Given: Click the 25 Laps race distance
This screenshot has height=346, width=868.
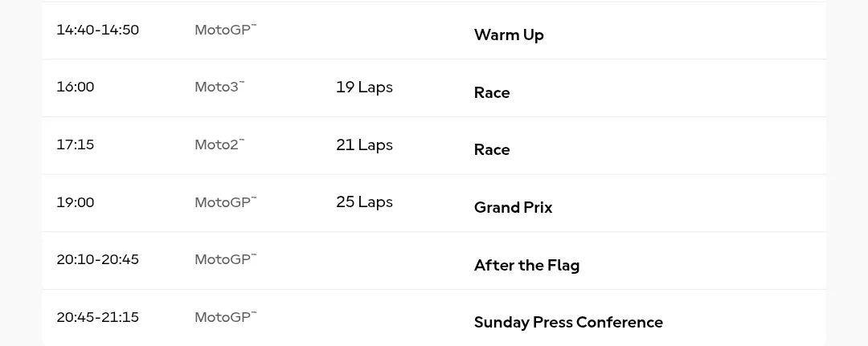Looking at the screenshot, I should point(364,202).
